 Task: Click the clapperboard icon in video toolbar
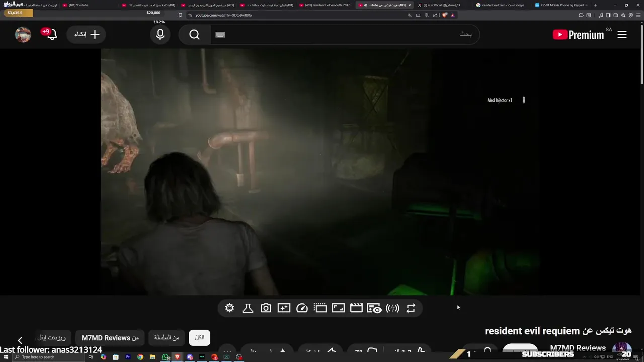356,308
